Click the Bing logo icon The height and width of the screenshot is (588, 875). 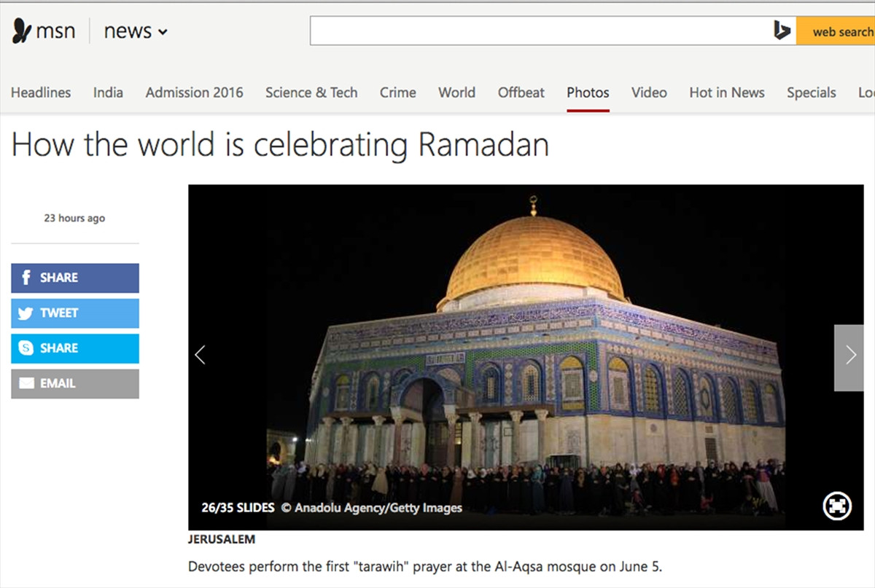click(782, 31)
